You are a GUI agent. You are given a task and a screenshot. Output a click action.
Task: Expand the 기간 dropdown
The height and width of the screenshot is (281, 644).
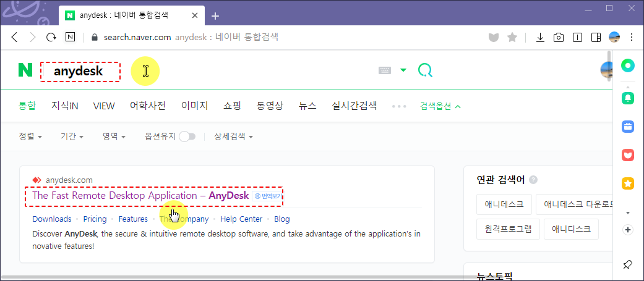(x=72, y=136)
